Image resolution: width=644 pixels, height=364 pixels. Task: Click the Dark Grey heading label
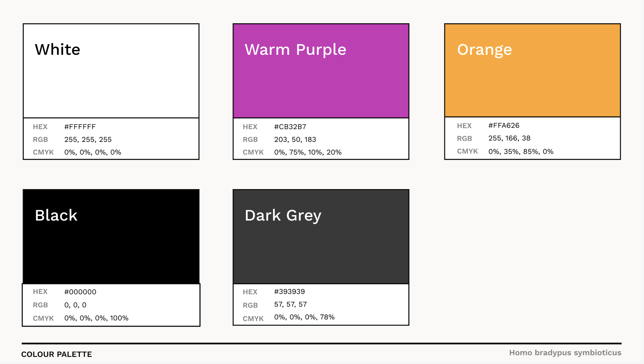[283, 216]
